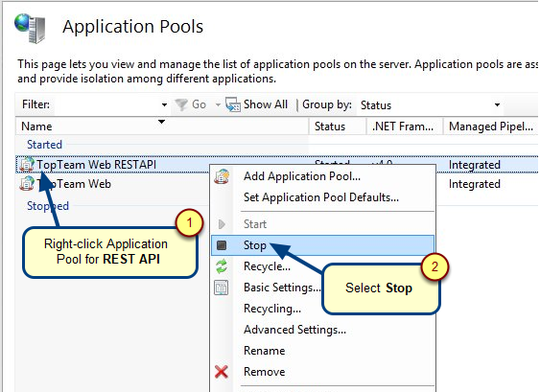The image size is (540, 392).
Task: Select the TopTeam Web RESTAPI row name
Action: point(97,165)
